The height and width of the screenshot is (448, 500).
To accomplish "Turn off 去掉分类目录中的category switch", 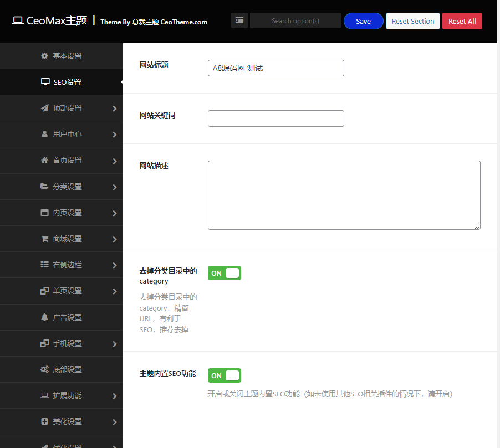I will (224, 273).
